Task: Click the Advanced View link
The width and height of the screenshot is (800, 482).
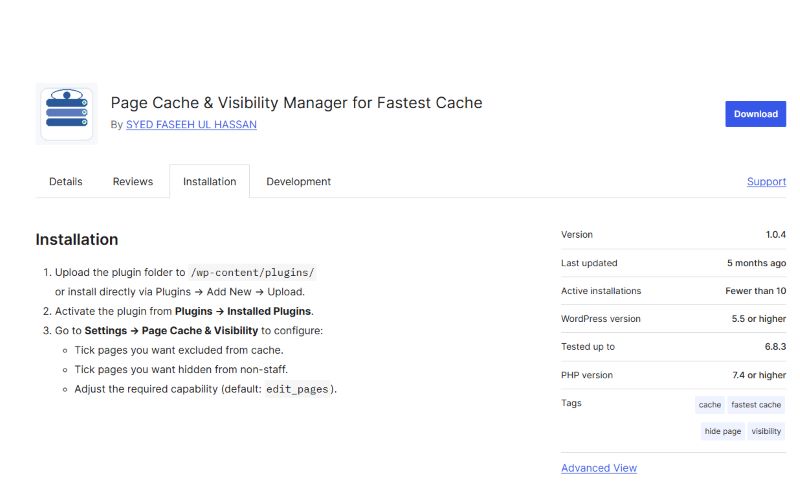Action: click(x=598, y=468)
